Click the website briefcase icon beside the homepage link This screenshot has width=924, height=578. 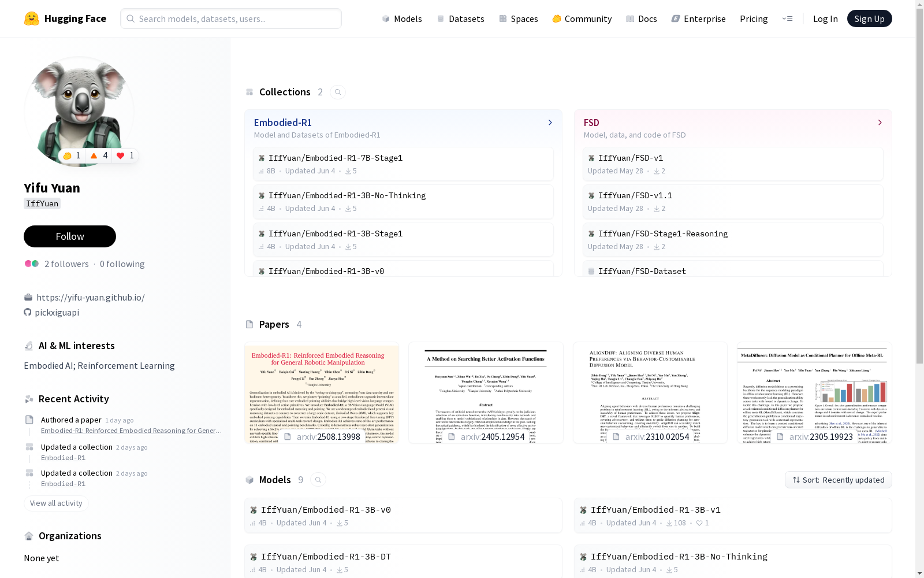tap(28, 297)
